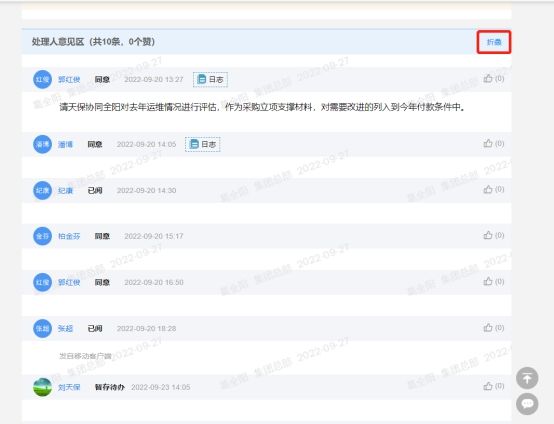Collapse the 处理人意见区 section with 折叠
Viewport: 554px width, 424px height.
[494, 42]
